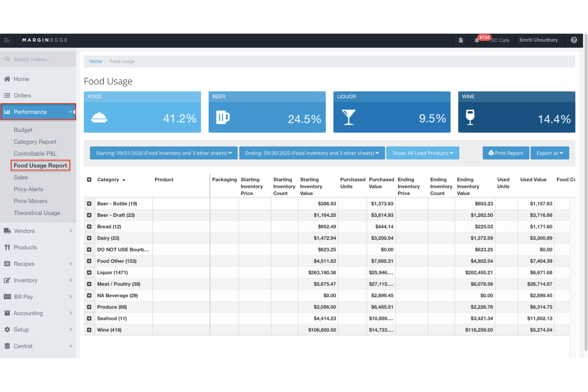The image size is (588, 392).
Task: Click the beer mug icon on BEER card
Action: click(223, 118)
